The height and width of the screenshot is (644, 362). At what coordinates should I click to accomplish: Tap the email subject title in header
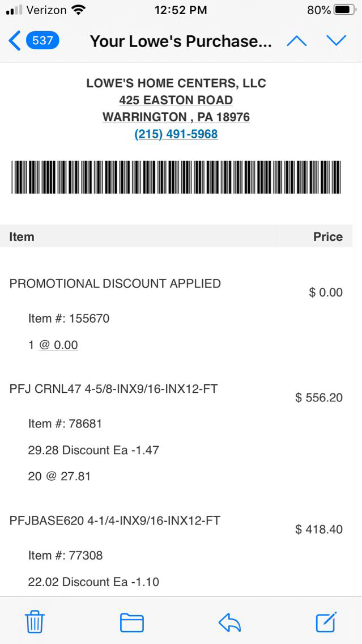point(181,41)
